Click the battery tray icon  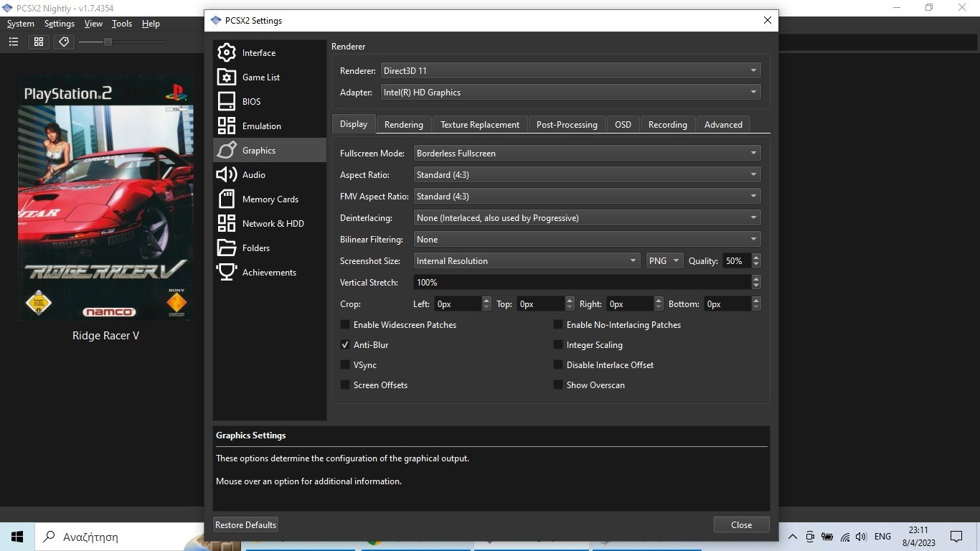coord(827,537)
